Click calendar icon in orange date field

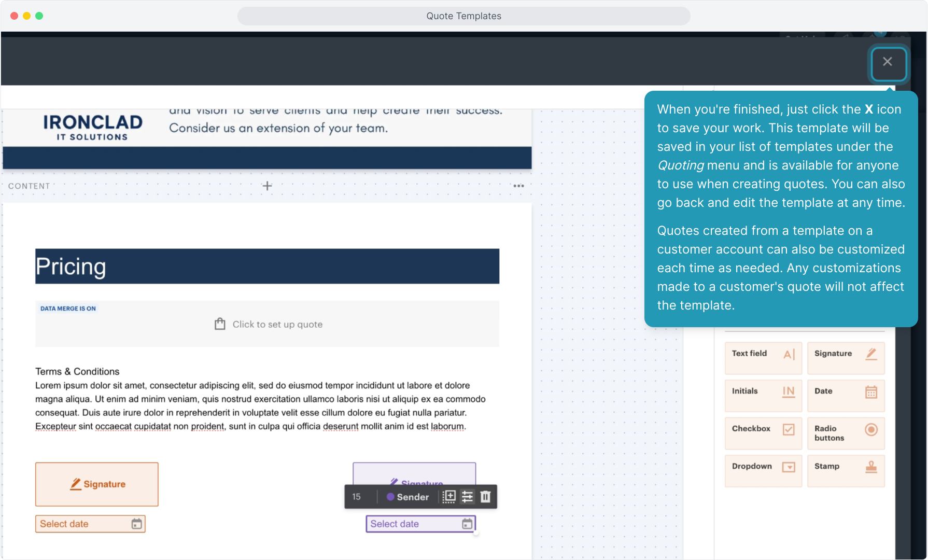pos(136,524)
